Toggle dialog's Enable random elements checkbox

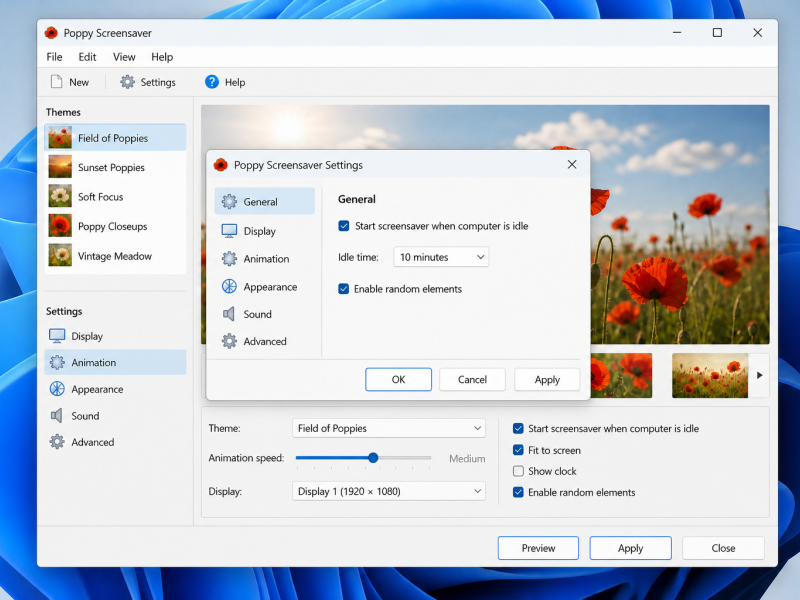click(x=343, y=289)
